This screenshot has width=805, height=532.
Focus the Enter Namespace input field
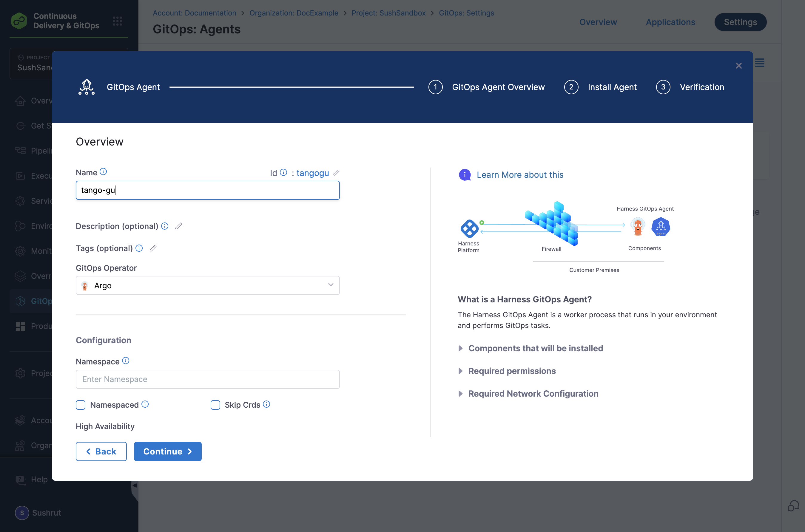click(x=208, y=379)
